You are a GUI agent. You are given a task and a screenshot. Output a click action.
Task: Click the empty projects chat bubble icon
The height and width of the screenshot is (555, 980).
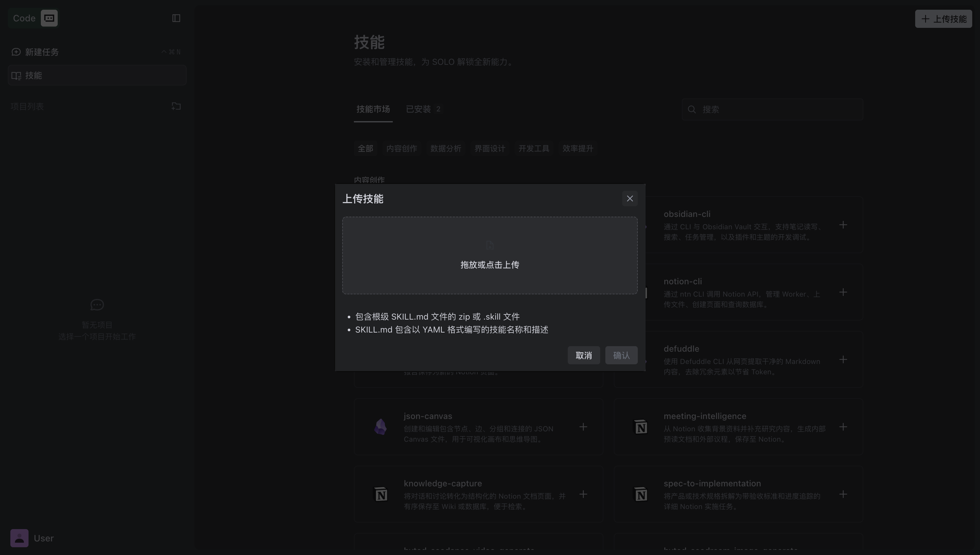97,305
